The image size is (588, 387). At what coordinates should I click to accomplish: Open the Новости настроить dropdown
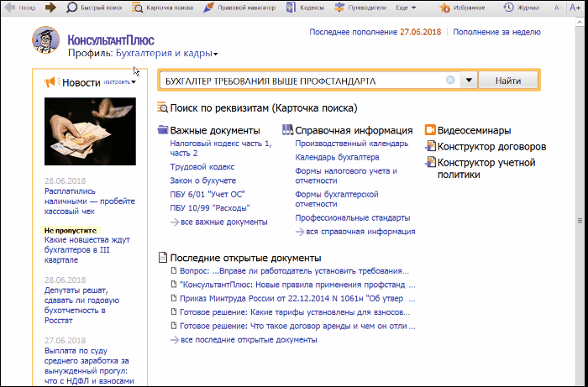[119, 81]
